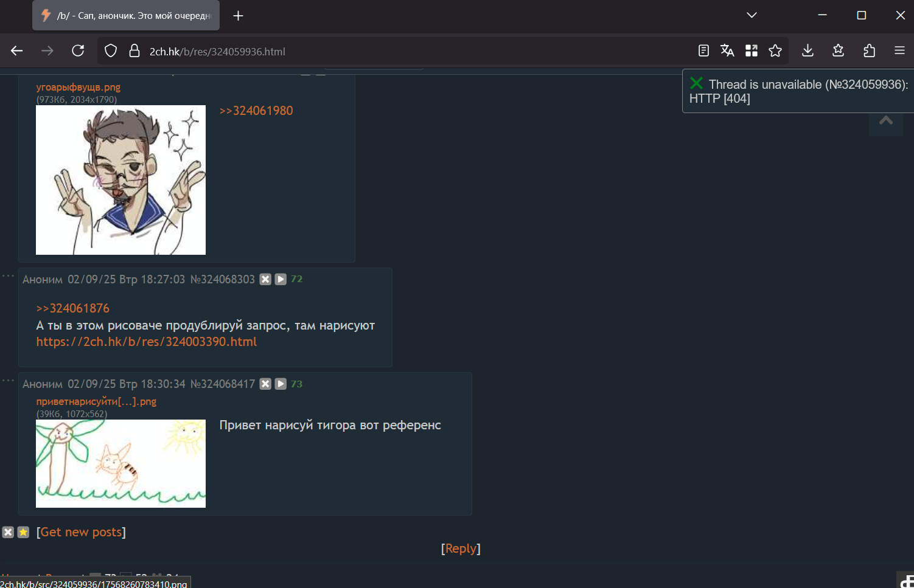Open Reader View in address bar

click(703, 51)
